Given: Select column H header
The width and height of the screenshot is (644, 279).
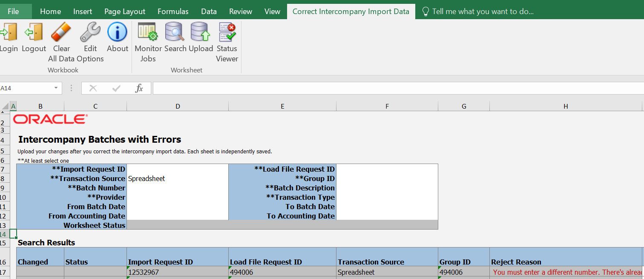Looking at the screenshot, I should (566, 106).
